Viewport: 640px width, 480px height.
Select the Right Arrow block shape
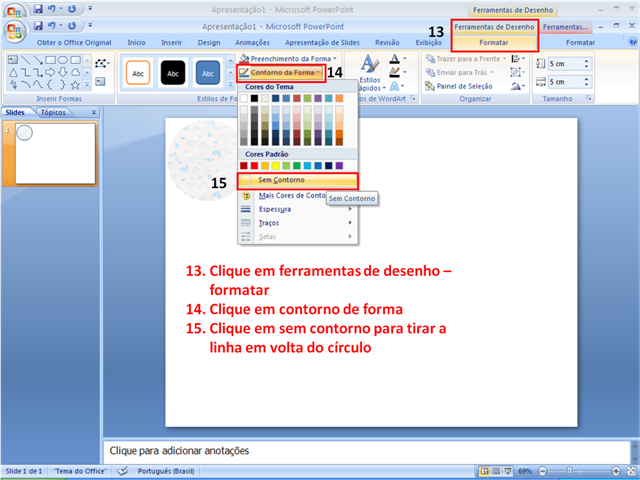[51, 73]
